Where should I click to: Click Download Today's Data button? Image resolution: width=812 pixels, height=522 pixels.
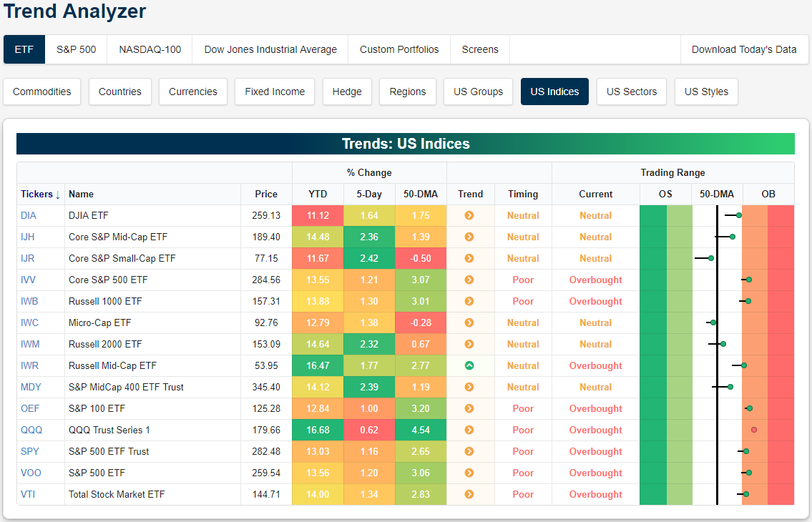pyautogui.click(x=743, y=49)
